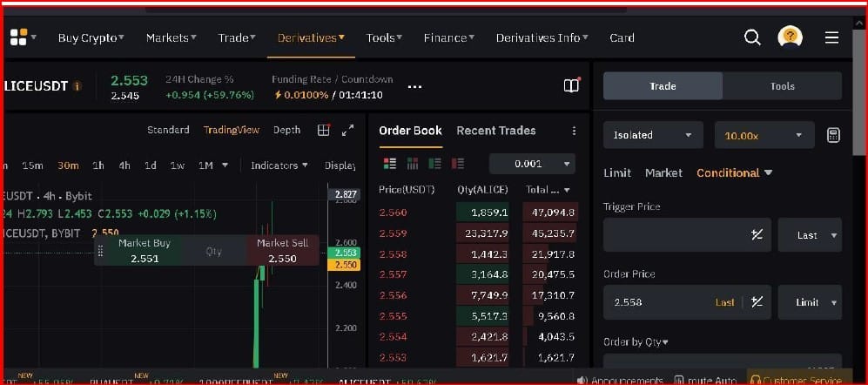Open order book three-dot options
The width and height of the screenshot is (868, 385).
[574, 131]
